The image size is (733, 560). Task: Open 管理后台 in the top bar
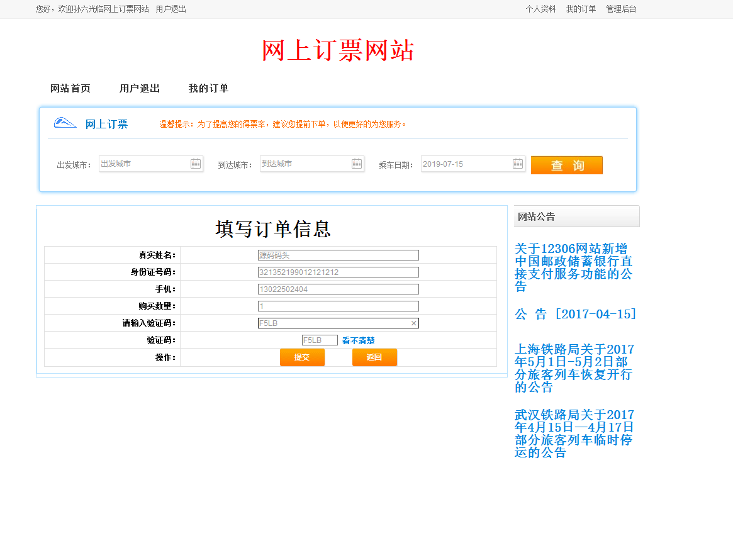(620, 9)
